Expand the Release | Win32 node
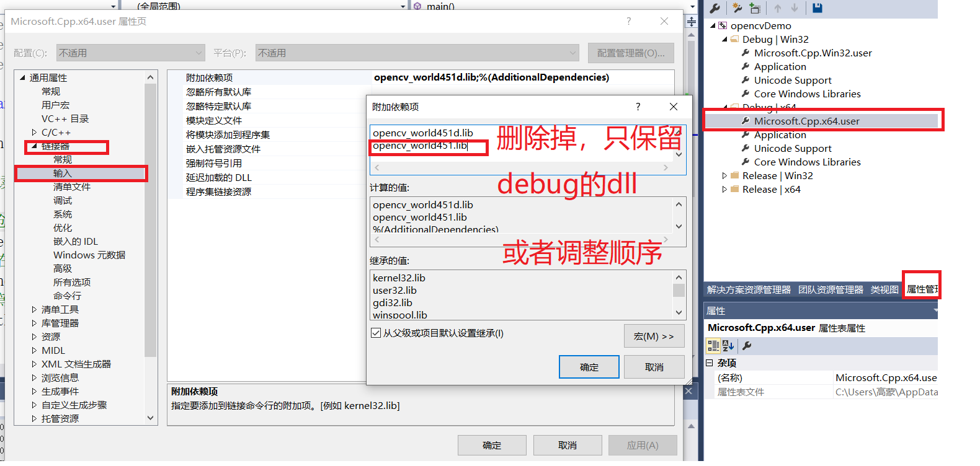 pyautogui.click(x=724, y=176)
